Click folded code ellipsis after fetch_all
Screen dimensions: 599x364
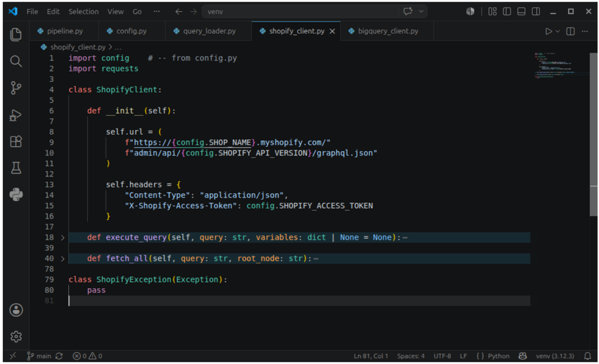tap(316, 259)
